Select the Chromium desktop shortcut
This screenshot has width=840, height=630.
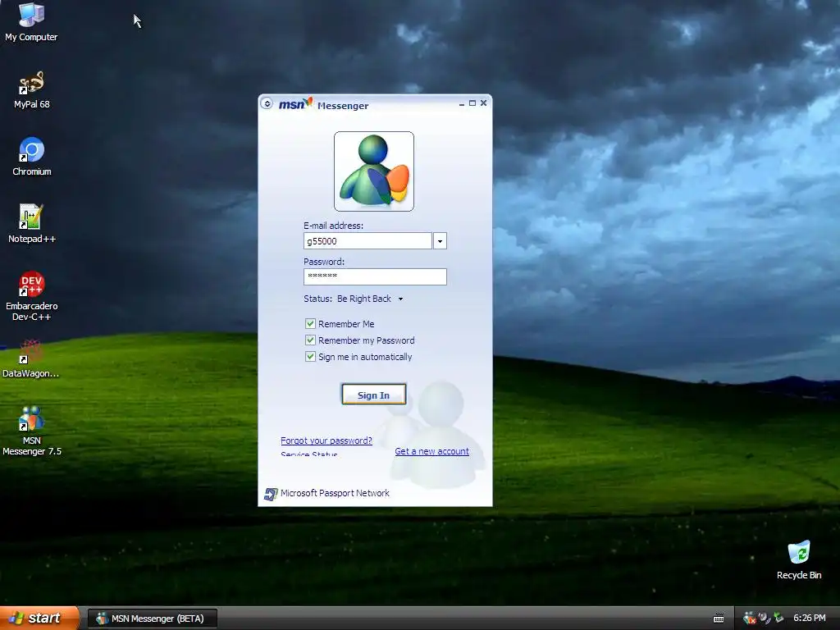click(31, 157)
